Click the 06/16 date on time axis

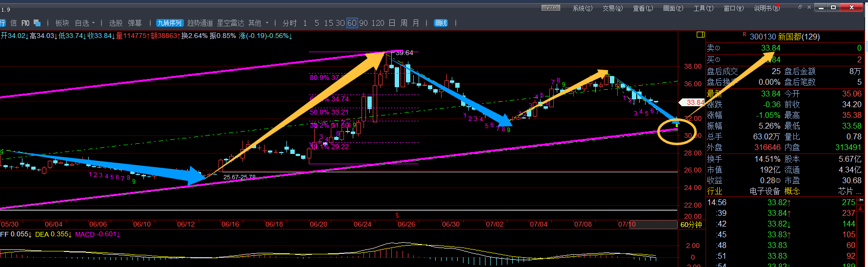[230, 224]
